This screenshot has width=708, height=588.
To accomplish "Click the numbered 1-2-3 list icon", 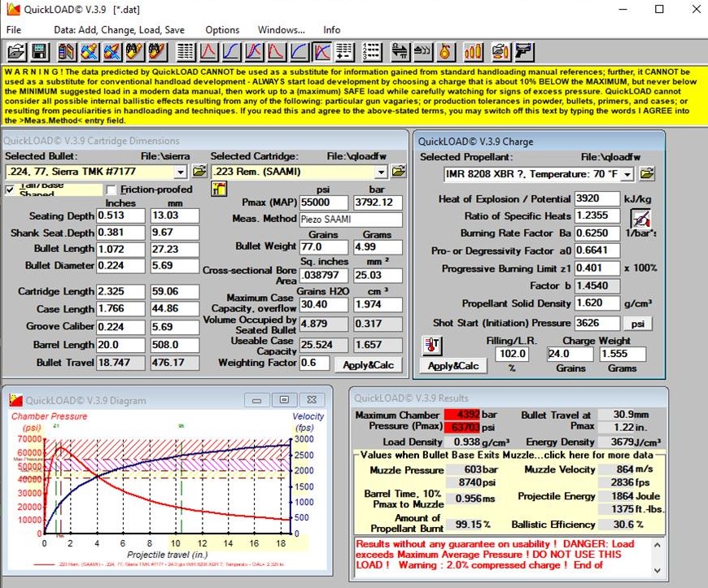I will pyautogui.click(x=372, y=52).
